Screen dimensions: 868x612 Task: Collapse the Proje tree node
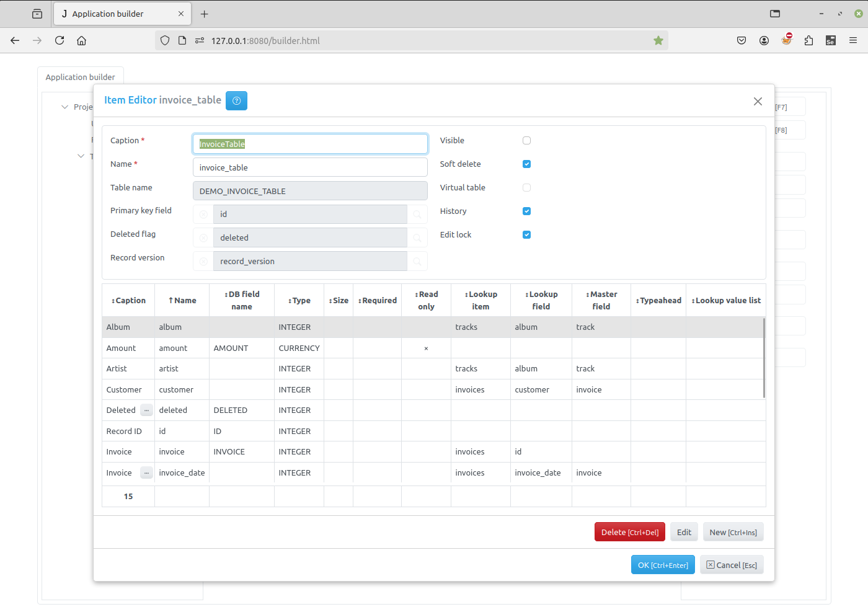pos(64,107)
